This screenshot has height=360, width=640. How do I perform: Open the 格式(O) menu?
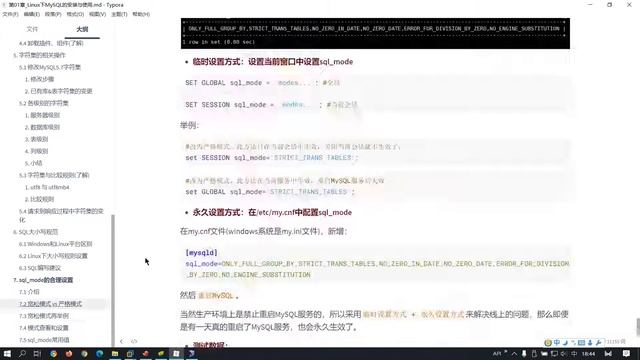tap(75, 14)
